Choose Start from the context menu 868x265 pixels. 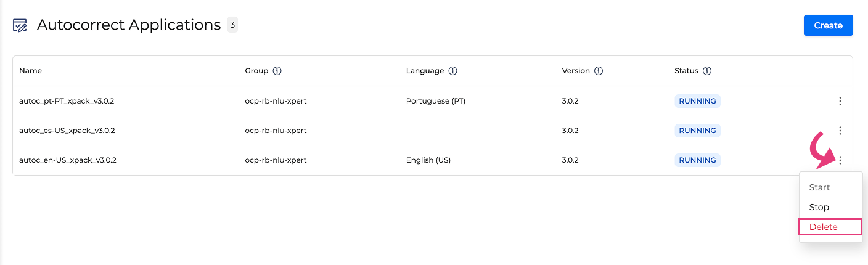click(819, 187)
